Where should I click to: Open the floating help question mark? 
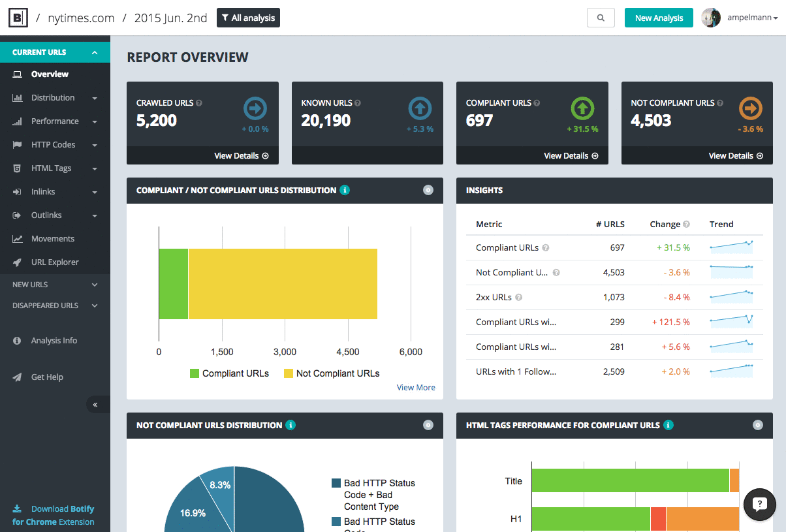[759, 504]
